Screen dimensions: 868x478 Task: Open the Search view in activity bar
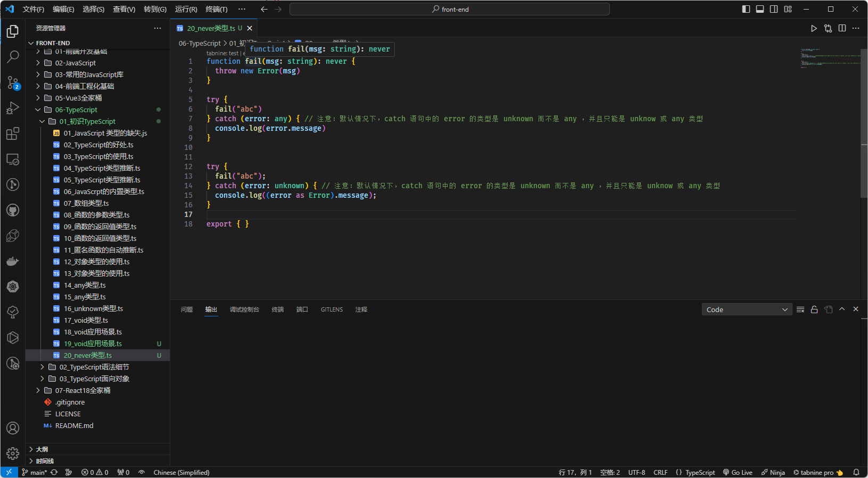click(x=13, y=56)
